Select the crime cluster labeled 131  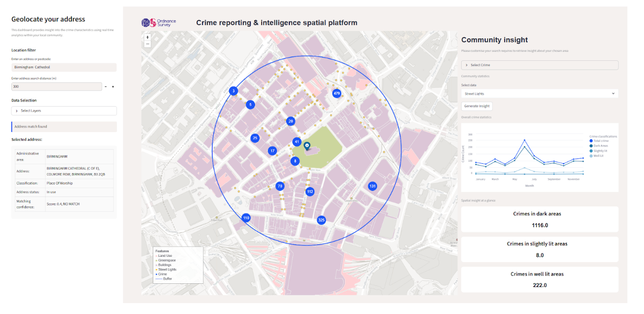point(372,186)
